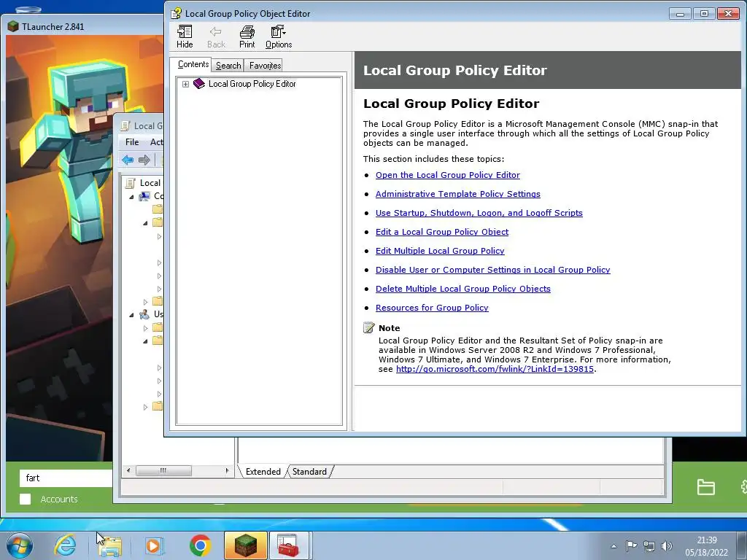Open Windows Media Player from taskbar
The image size is (747, 560).
pyautogui.click(x=154, y=545)
